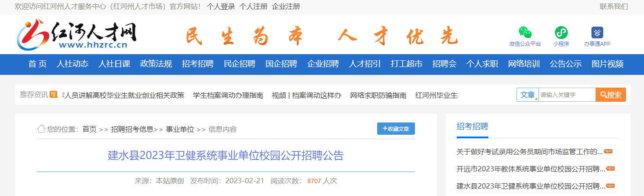Open 网络培训 in the navigation bar
This screenshot has width=644, height=196.
click(x=524, y=64)
